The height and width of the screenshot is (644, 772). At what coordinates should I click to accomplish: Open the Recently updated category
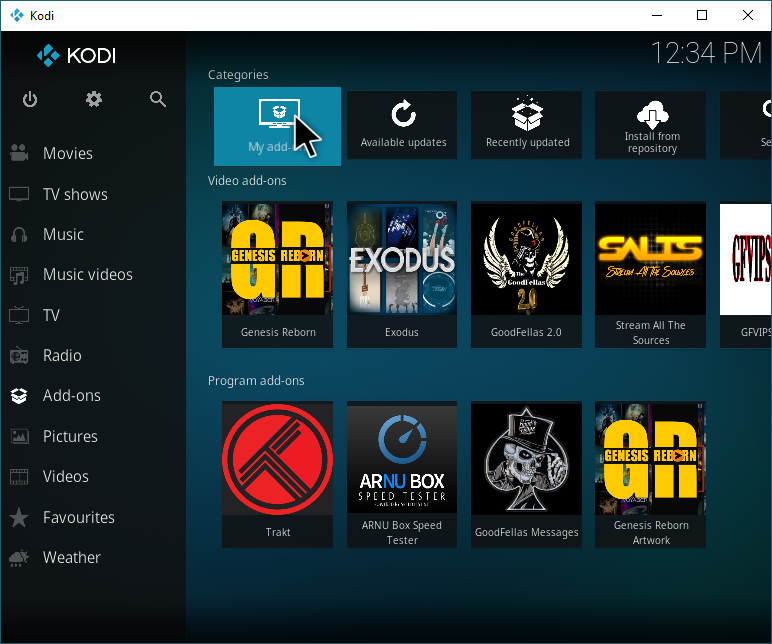[526, 125]
